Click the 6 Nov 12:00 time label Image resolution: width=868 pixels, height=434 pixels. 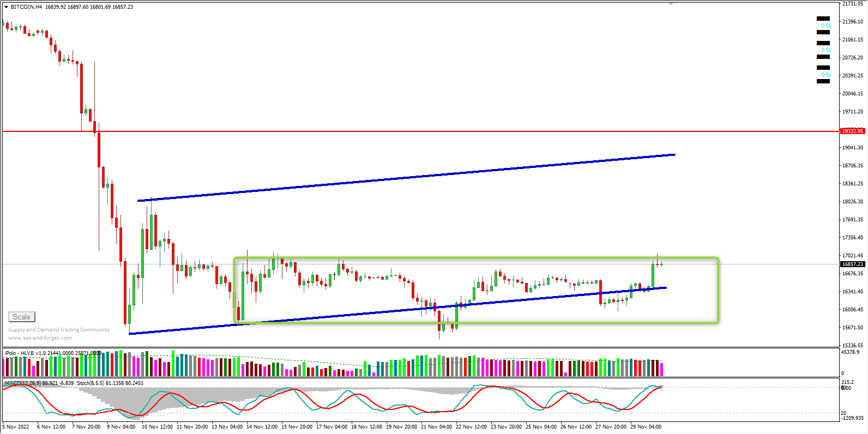coord(51,427)
